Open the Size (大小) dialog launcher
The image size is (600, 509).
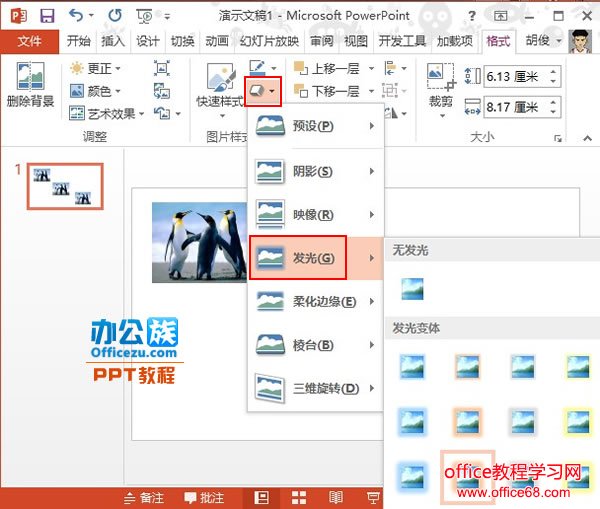pyautogui.click(x=558, y=138)
